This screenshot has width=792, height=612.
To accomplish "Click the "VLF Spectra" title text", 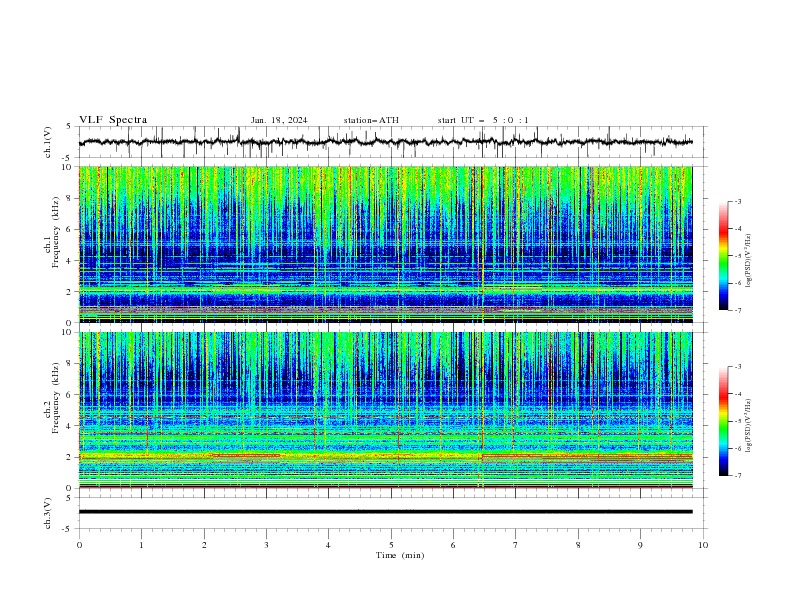I will pyautogui.click(x=113, y=120).
